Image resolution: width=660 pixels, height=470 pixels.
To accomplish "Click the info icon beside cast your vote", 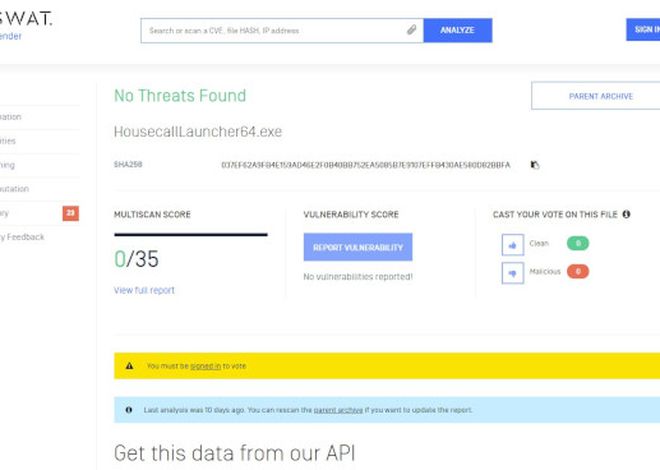I will pos(626,214).
